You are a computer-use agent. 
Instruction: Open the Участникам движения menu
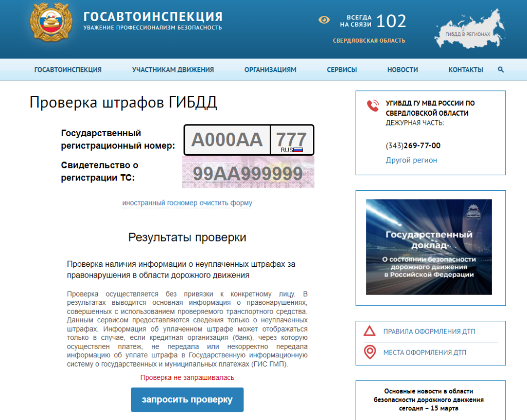173,70
